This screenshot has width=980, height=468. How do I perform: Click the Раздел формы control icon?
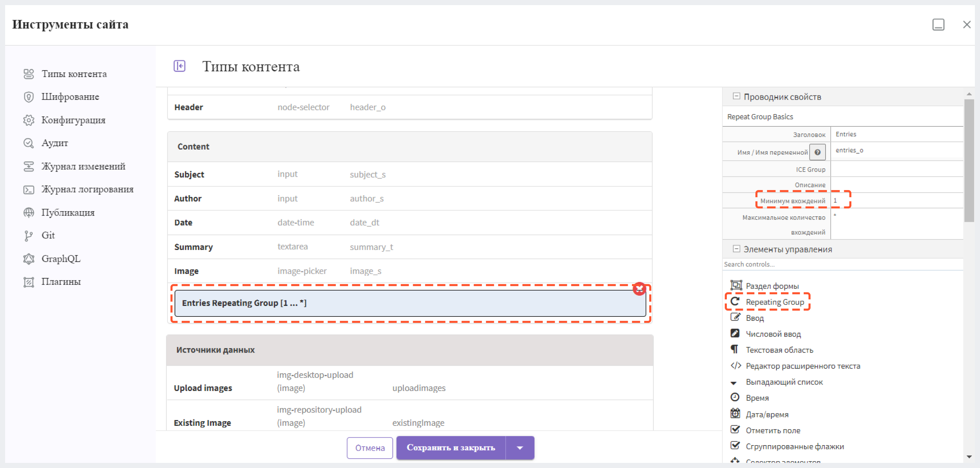[x=736, y=285]
